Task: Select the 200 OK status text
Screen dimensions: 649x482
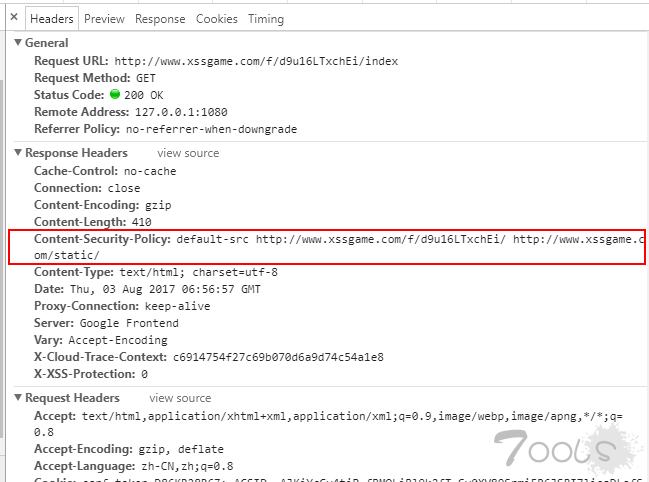Action: [x=144, y=95]
